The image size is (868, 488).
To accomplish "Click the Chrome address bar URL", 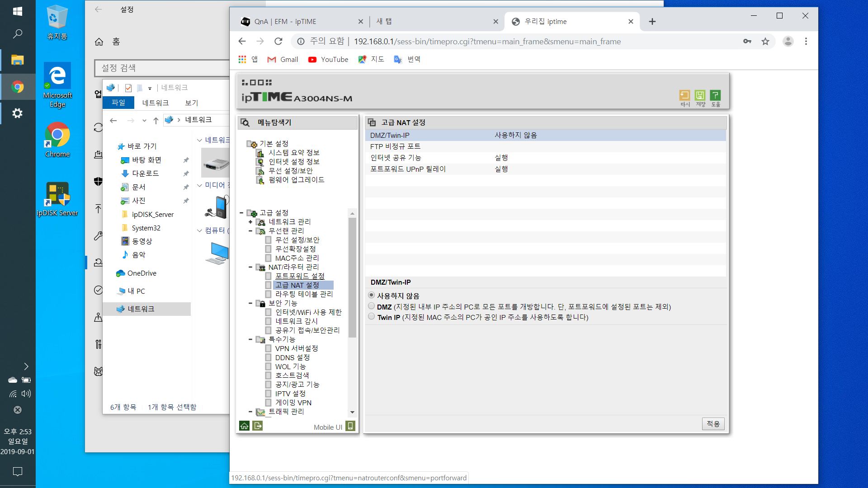I will [x=487, y=42].
